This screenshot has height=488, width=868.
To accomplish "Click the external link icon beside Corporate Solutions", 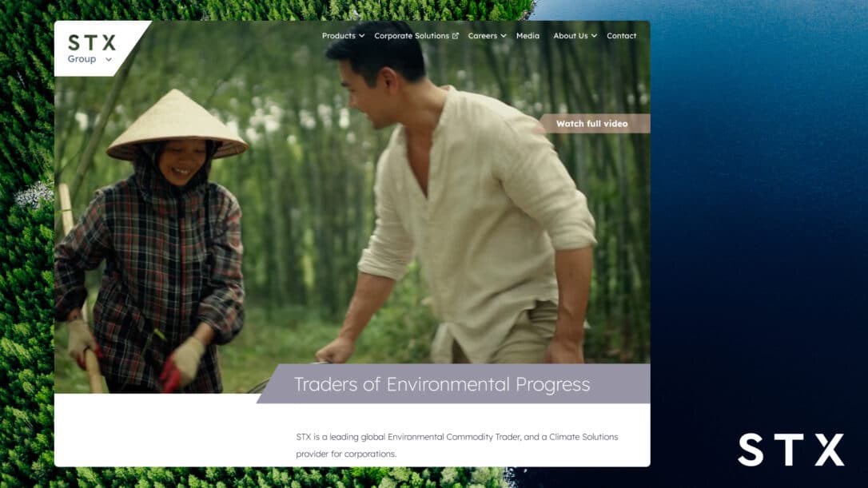I will pos(455,36).
